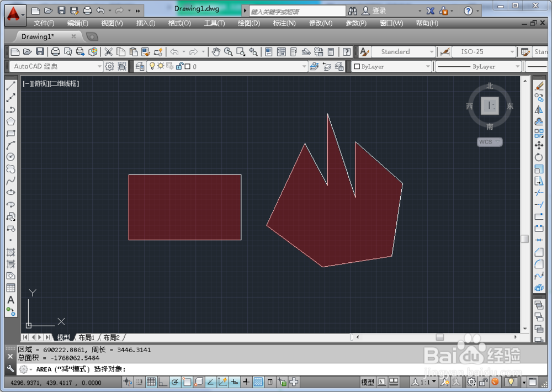Toggle Snap mode in status bar
552x392 pixels.
click(x=140, y=382)
